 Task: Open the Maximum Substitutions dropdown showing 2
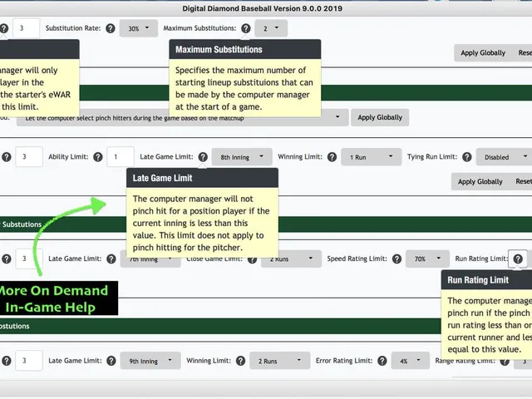pos(271,28)
